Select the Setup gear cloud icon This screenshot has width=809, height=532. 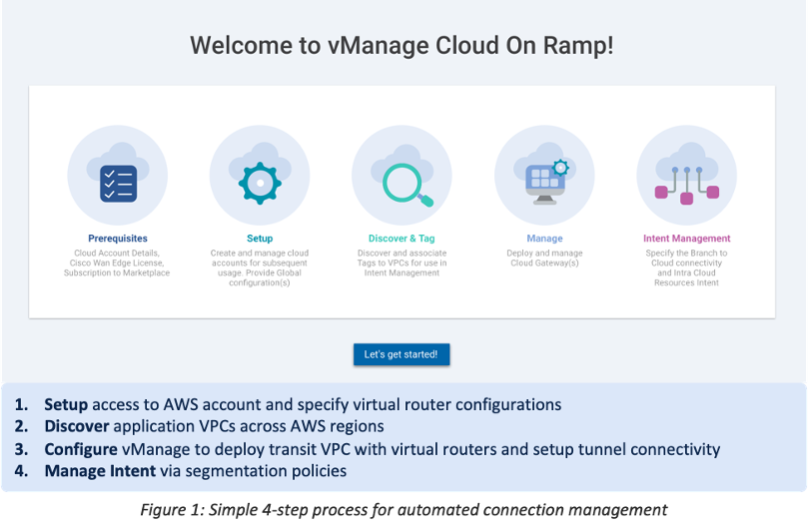[259, 176]
